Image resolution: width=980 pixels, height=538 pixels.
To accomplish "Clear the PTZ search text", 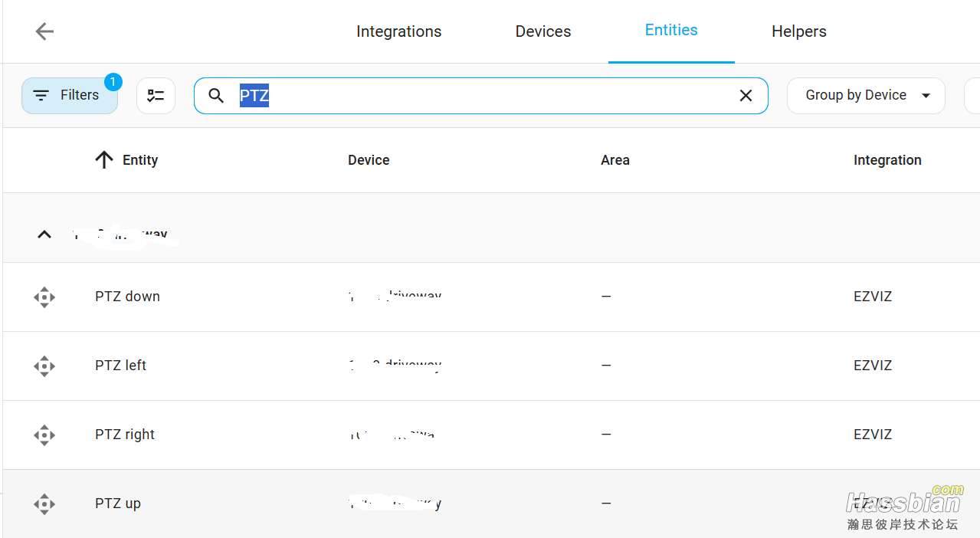I will [746, 96].
